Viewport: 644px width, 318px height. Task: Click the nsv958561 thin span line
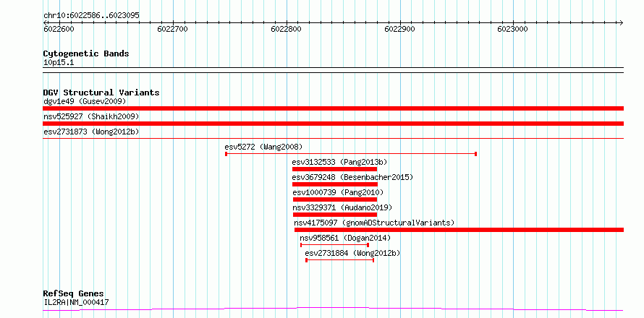coord(334,245)
